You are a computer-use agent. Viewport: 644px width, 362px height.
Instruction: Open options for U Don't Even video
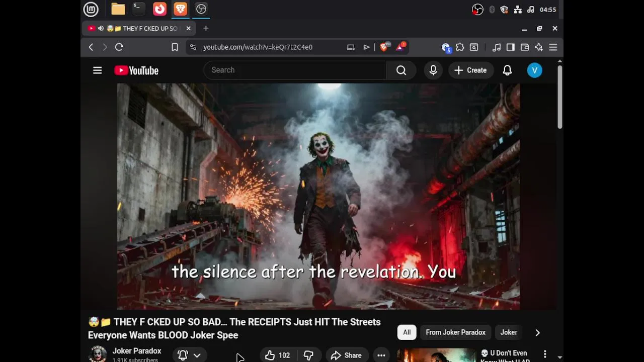pos(545,354)
